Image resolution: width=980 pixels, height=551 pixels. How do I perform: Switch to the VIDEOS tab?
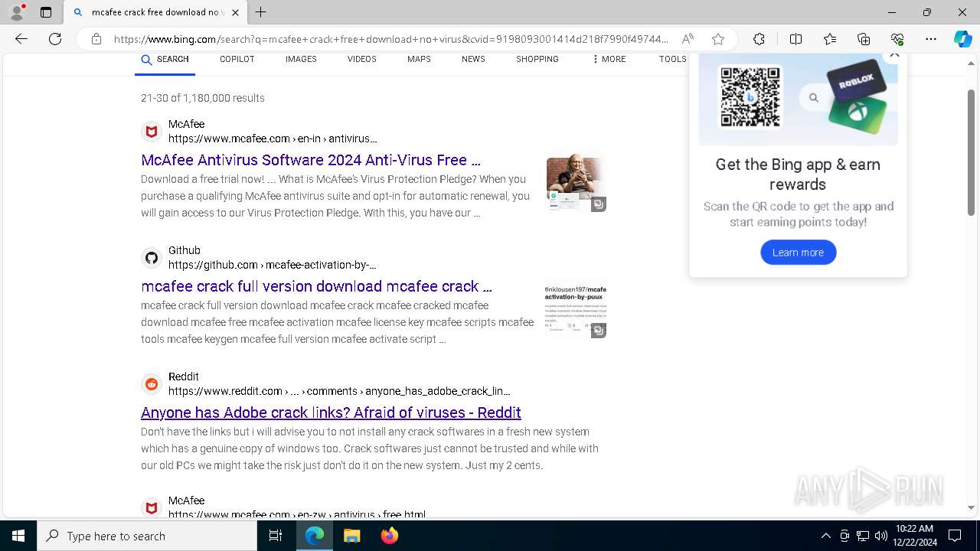[x=361, y=59]
